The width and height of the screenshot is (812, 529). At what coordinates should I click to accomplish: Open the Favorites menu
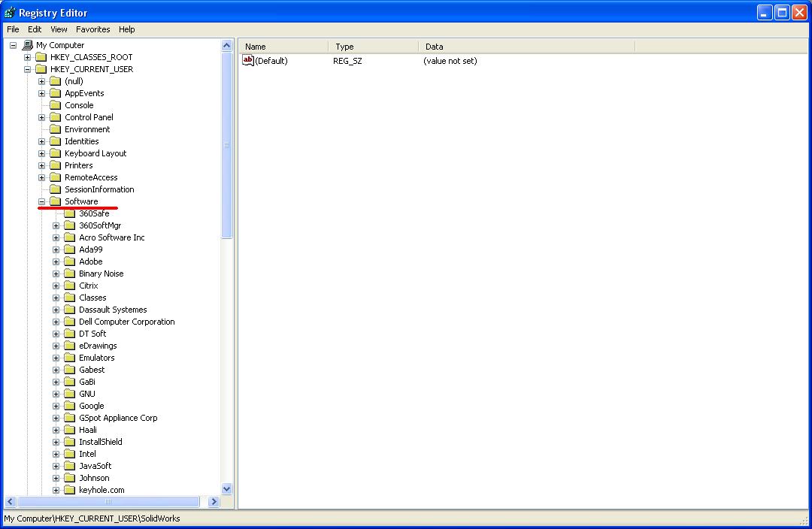(92, 29)
